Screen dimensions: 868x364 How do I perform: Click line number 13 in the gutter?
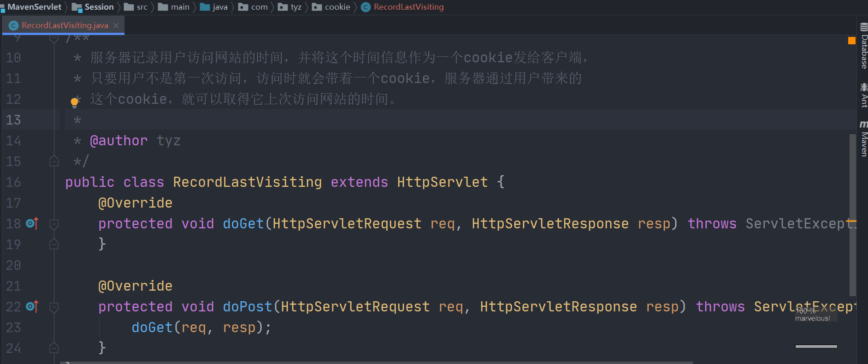13,120
